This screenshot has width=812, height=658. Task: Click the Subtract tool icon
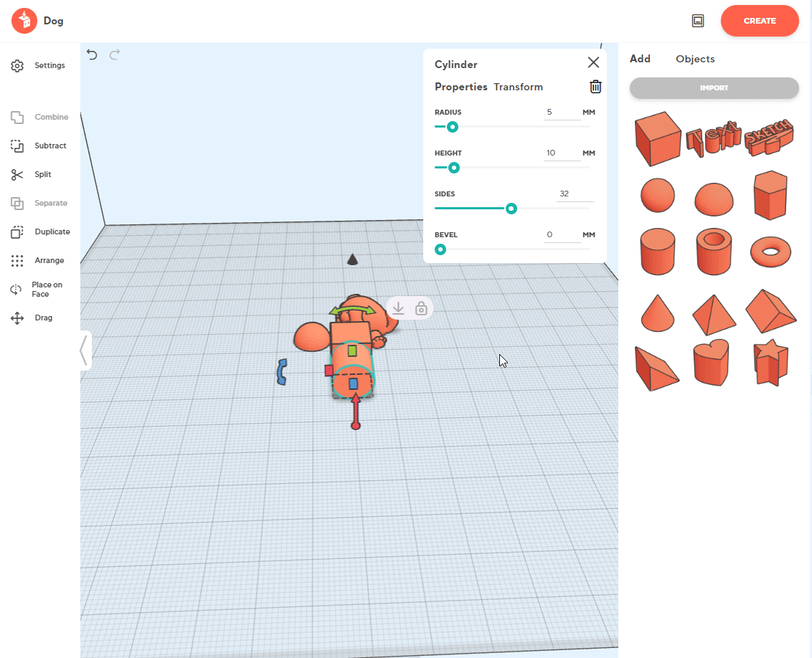[18, 146]
